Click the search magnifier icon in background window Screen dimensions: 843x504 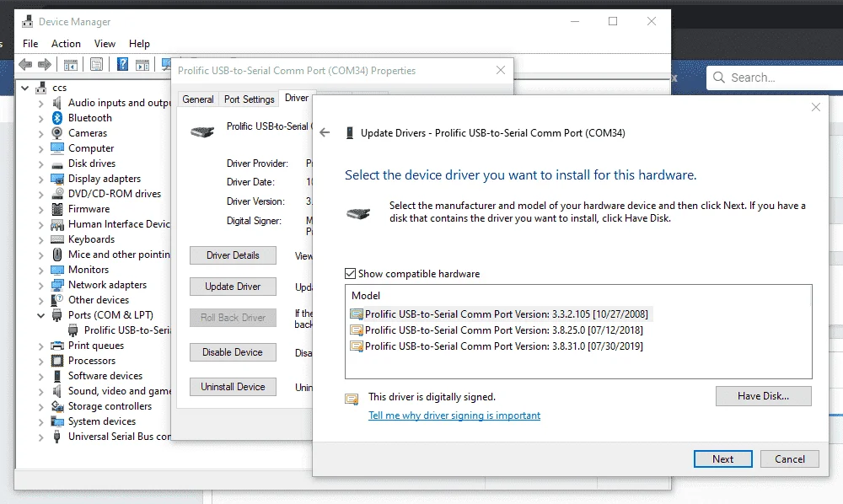(719, 78)
